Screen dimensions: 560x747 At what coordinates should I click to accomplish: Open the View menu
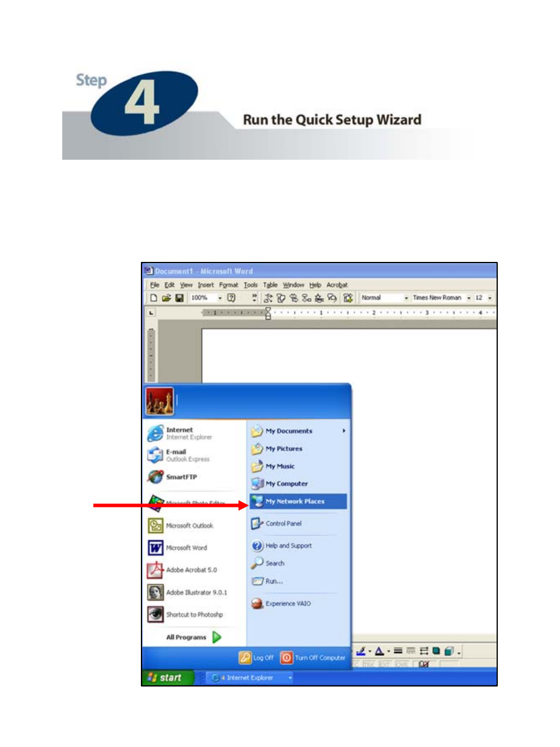pos(186,285)
